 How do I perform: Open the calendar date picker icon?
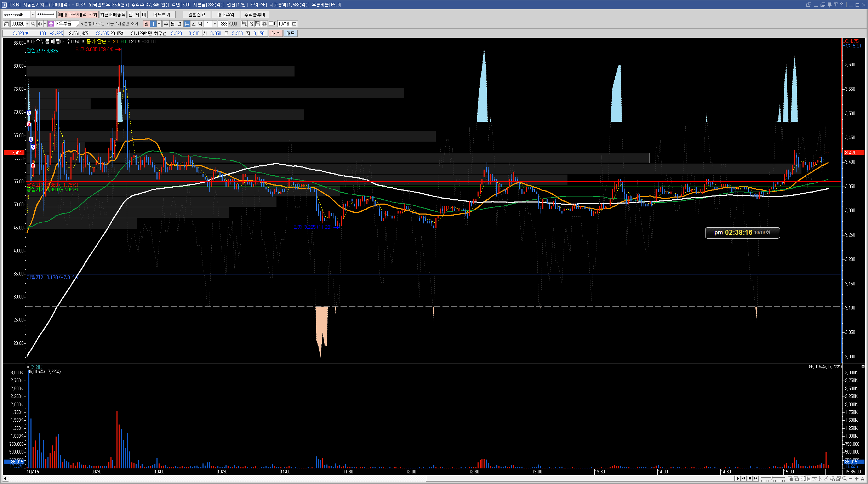point(294,24)
